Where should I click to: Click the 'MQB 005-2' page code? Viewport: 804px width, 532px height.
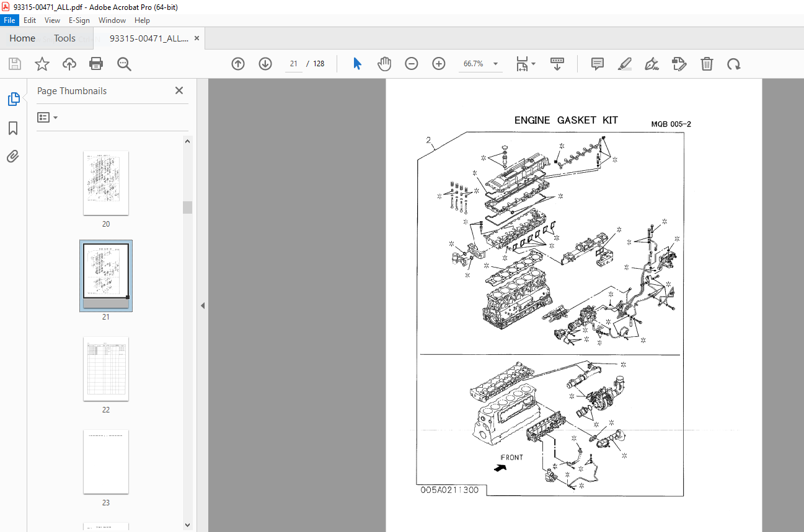[x=671, y=124]
